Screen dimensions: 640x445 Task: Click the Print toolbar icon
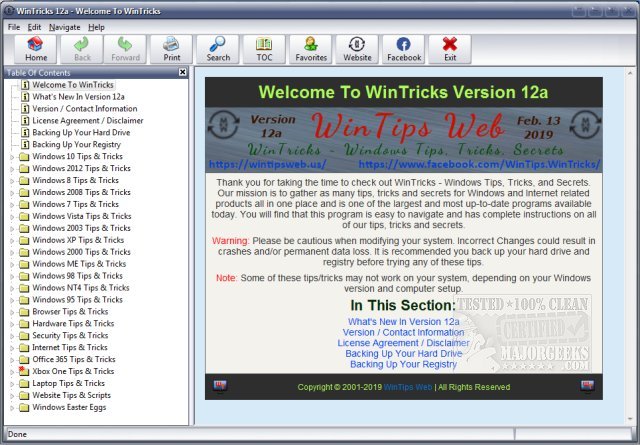[171, 49]
